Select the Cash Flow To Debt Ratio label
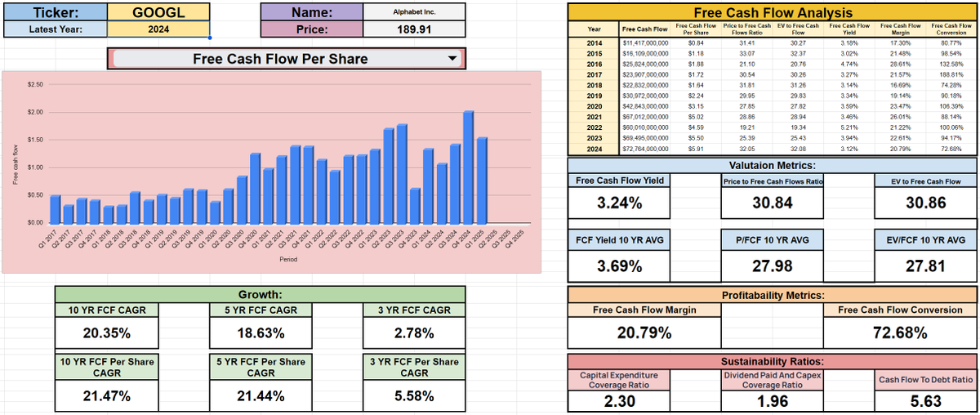 tap(925, 380)
